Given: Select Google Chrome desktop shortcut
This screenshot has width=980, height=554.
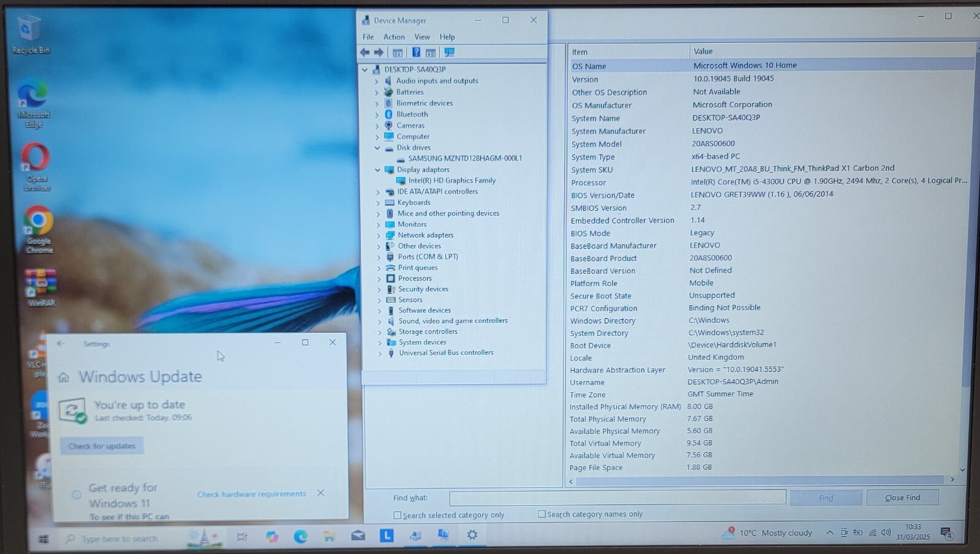Looking at the screenshot, I should 39,230.
